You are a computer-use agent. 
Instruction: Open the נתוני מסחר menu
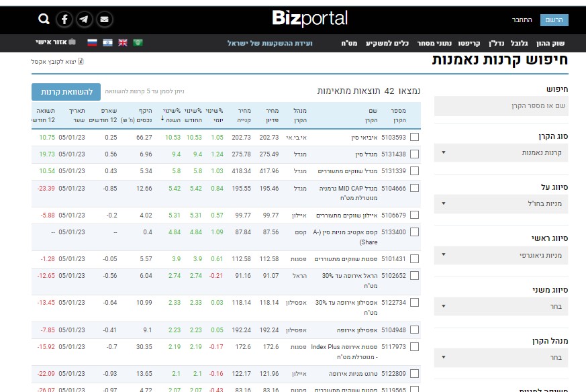(434, 44)
